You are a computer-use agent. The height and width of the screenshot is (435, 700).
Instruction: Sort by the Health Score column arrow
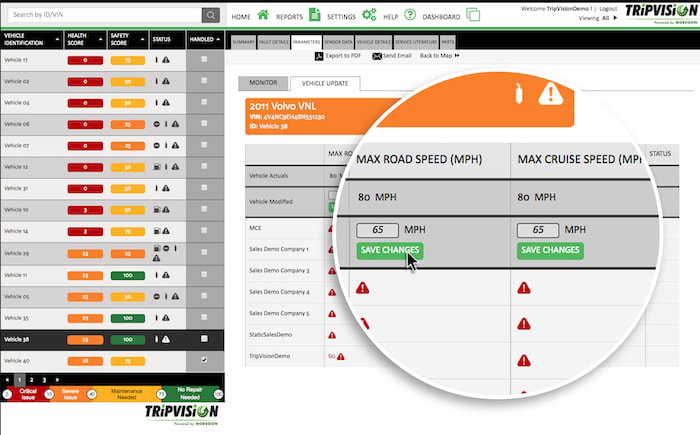[x=99, y=40]
